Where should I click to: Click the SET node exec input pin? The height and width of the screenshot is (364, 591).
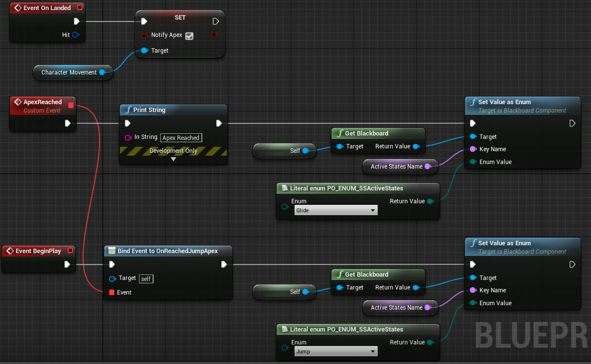(x=144, y=21)
